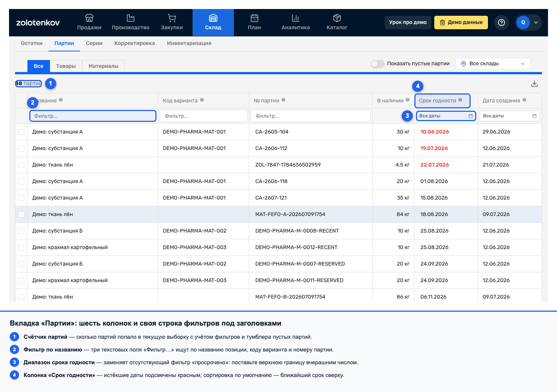
Task: Click calendar icon in Срок годности filter
Action: click(471, 116)
